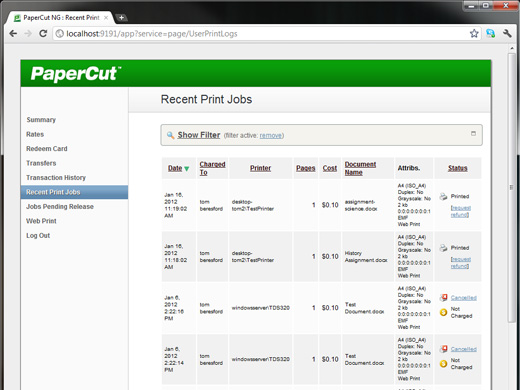
Task: Click document name History Assignment.docx
Action: [x=366, y=257]
